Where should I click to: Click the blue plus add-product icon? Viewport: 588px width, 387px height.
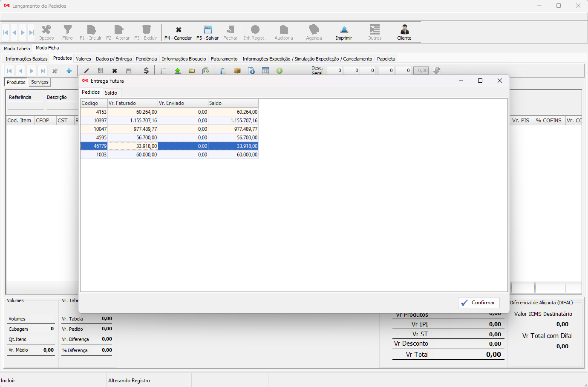(69, 71)
